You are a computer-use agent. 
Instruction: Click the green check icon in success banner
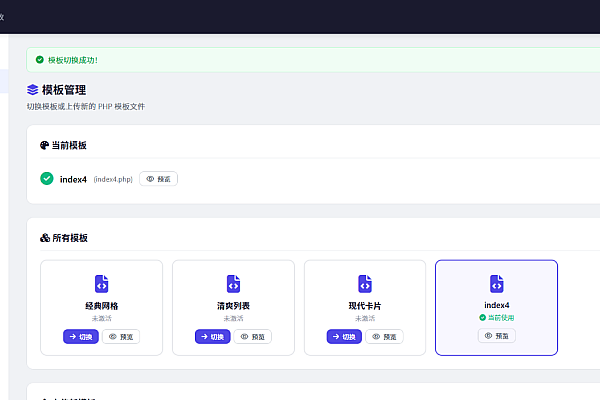coord(39,60)
